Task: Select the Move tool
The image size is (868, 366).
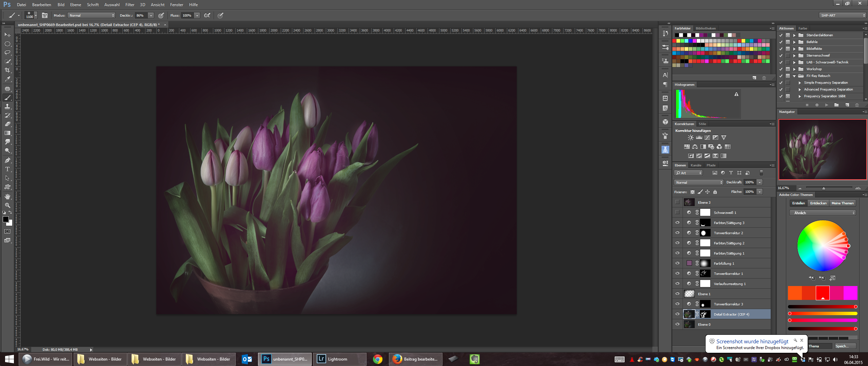Action: coord(7,35)
